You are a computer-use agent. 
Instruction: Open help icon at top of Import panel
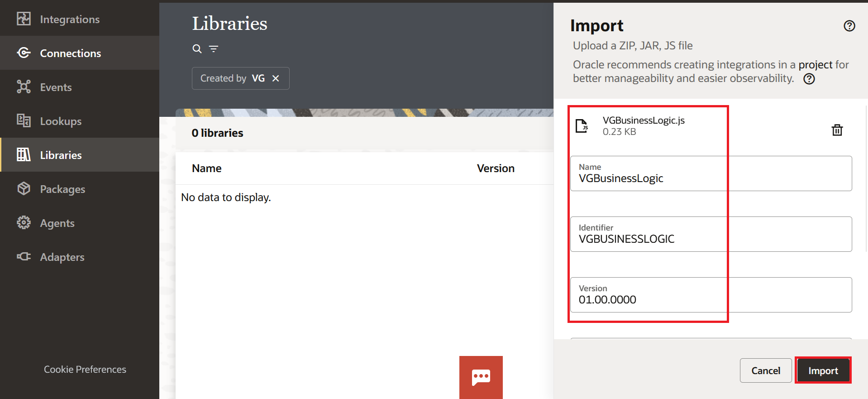pos(849,26)
